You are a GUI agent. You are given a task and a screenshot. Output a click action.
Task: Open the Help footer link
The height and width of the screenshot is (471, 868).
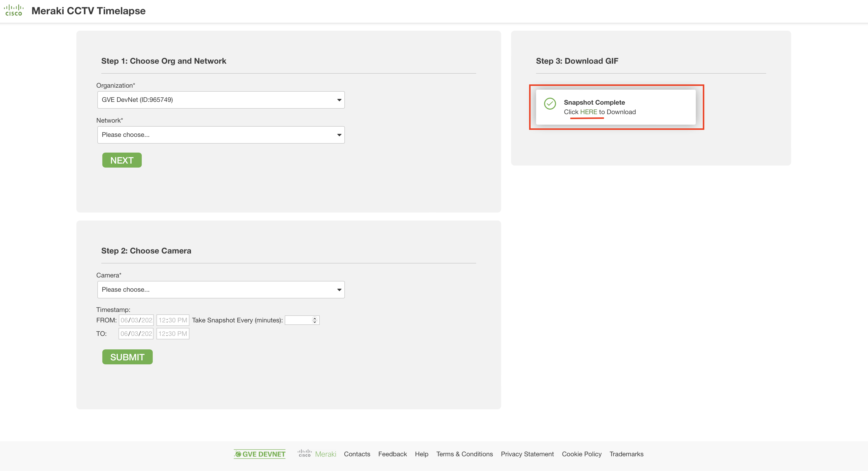tap(421, 454)
